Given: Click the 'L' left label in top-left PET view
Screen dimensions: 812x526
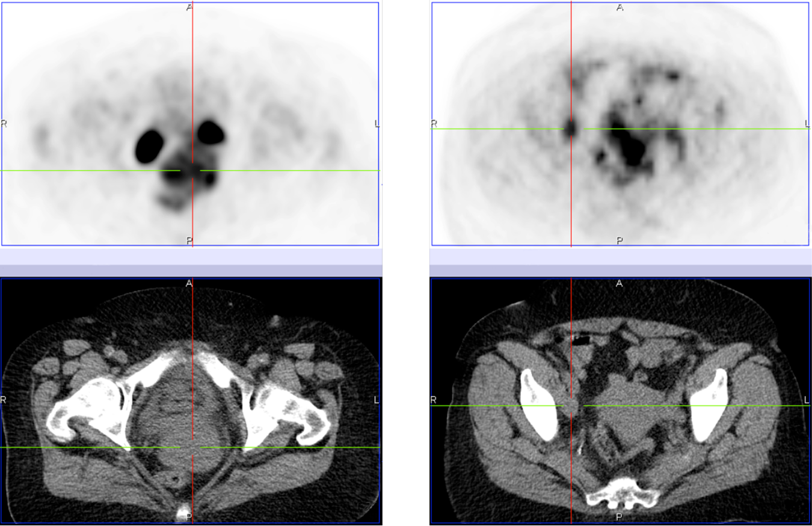Looking at the screenshot, I should [377, 124].
